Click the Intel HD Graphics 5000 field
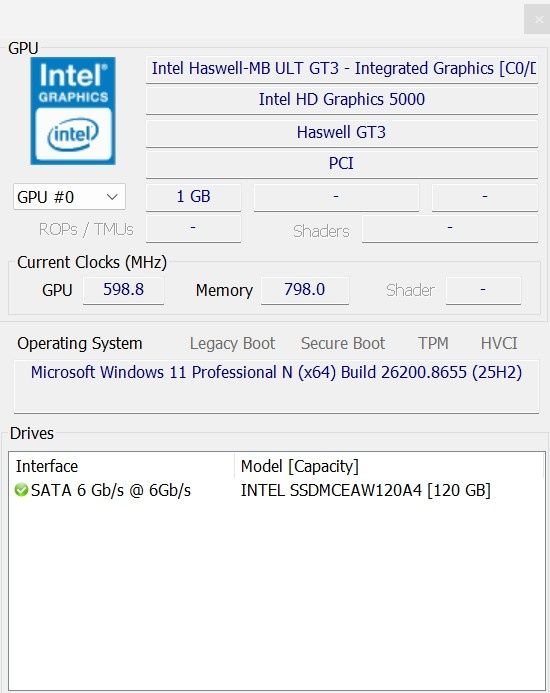Viewport: 550px width, 693px height. coord(342,100)
